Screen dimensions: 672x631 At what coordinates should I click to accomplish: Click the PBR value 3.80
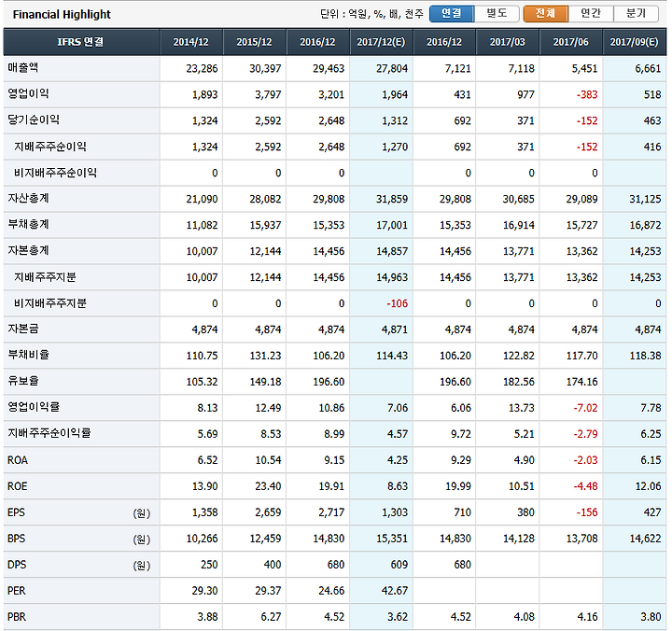[x=651, y=617]
